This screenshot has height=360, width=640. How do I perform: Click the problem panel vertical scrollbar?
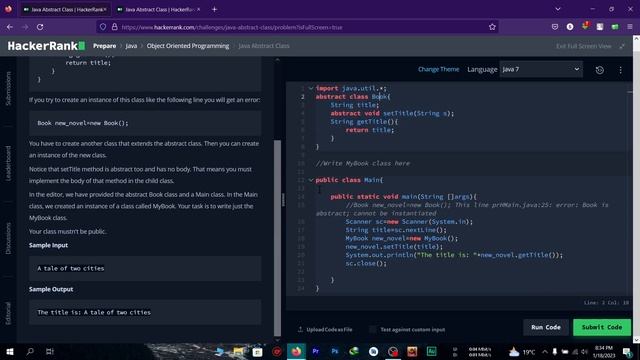[277, 238]
